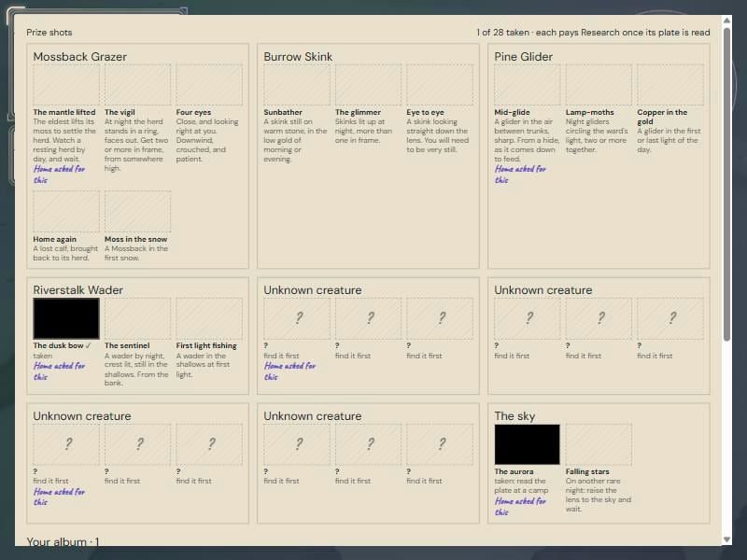Click 'Home again' label
This screenshot has width=747, height=560.
pos(54,239)
